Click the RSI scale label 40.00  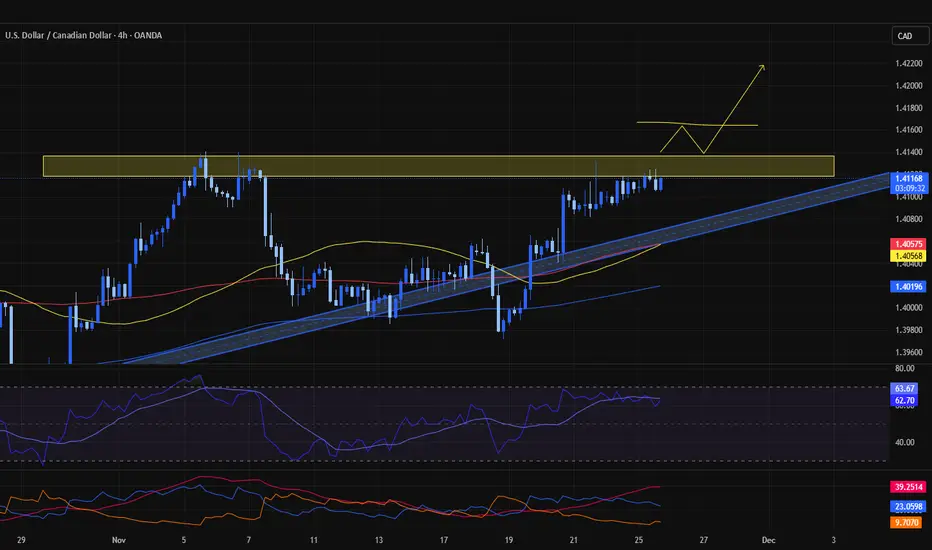pyautogui.click(x=905, y=442)
